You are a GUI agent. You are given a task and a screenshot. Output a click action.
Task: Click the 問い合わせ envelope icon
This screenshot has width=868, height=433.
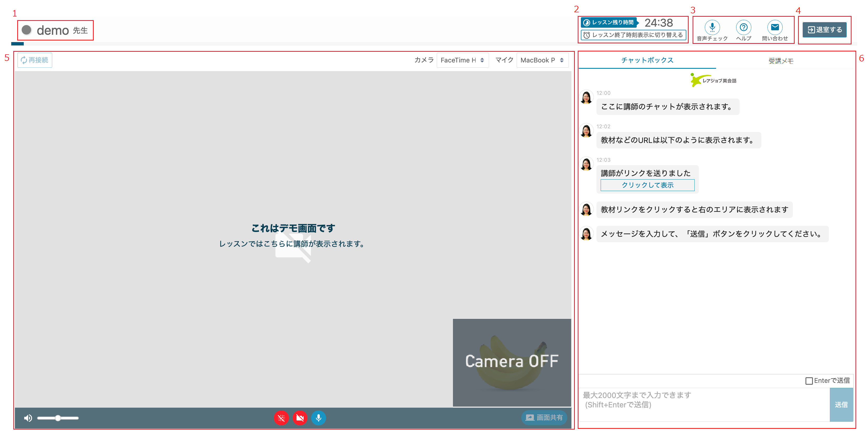(775, 27)
